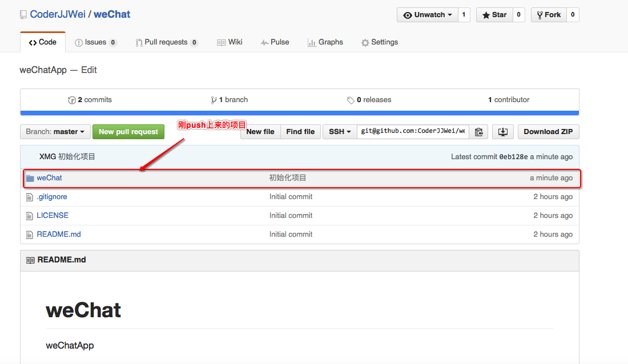
Task: Open the CoderJJWei user profile link
Action: pos(58,14)
